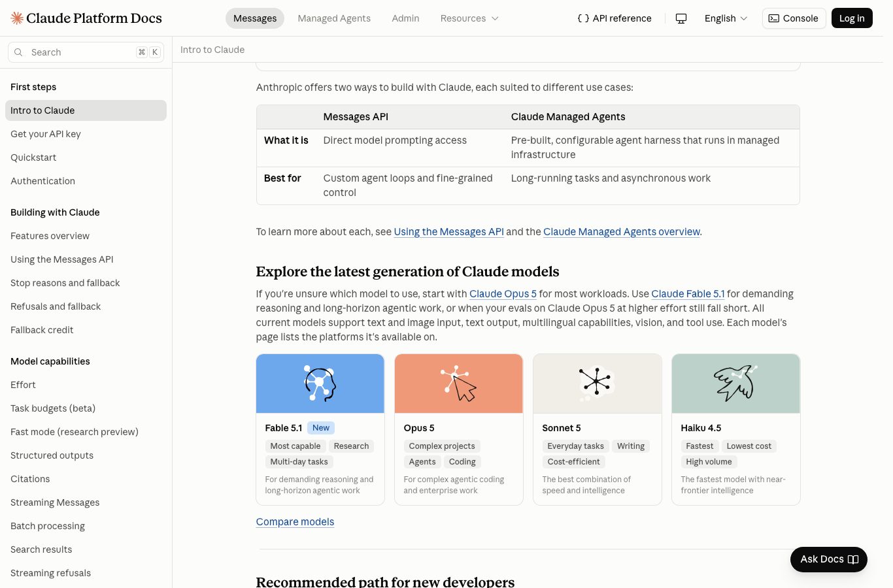Open the Opus 5 cursor illustration
Screen dimensions: 893x588
pos(459,384)
